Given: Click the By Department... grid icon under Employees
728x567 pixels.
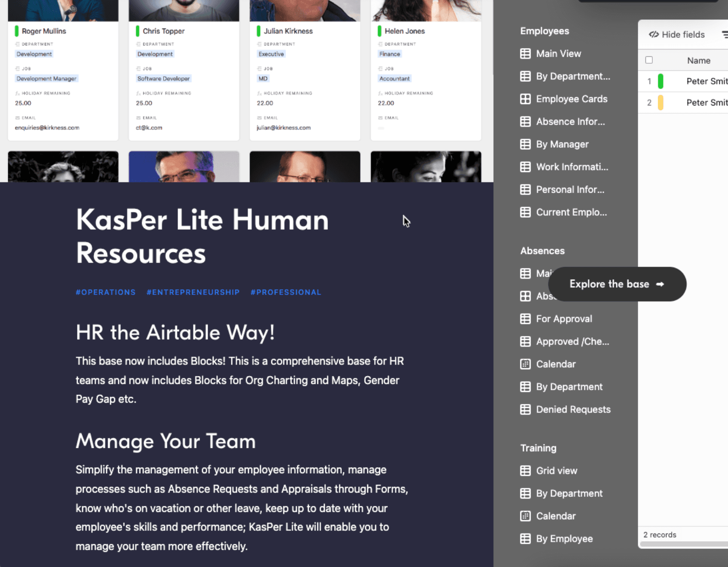Looking at the screenshot, I should [x=525, y=77].
